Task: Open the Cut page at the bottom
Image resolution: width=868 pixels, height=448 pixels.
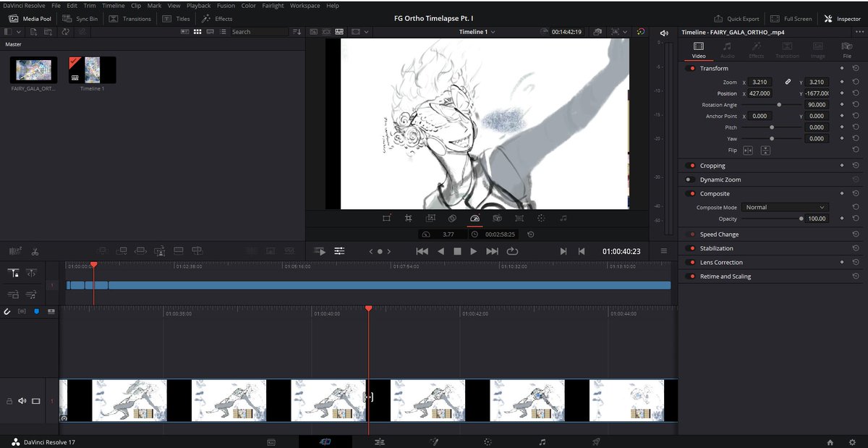Action: coord(325,441)
